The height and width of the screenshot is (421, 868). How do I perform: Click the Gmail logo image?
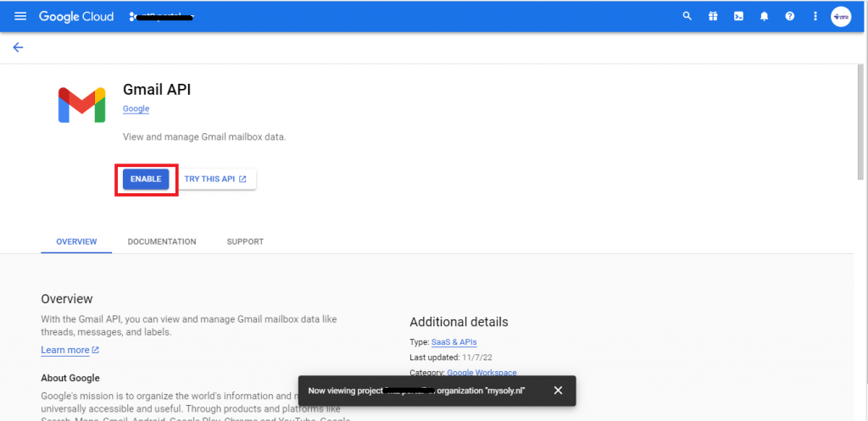[x=82, y=105]
